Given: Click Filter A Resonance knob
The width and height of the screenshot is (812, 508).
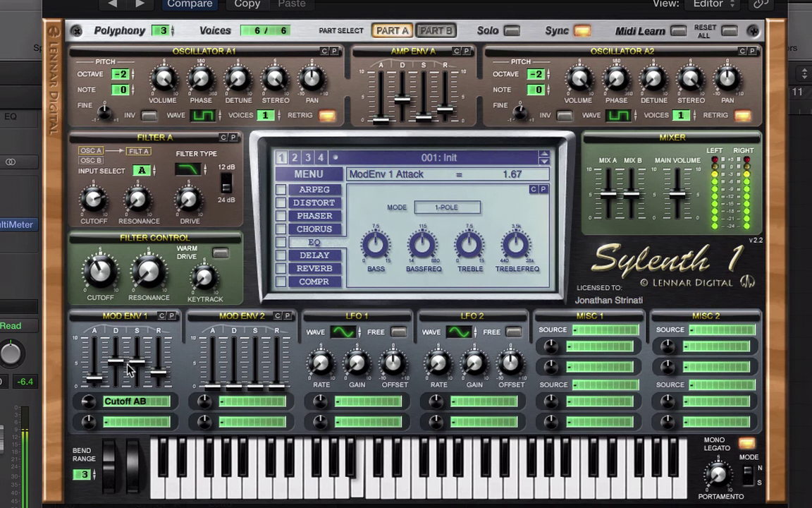Looking at the screenshot, I should (137, 200).
